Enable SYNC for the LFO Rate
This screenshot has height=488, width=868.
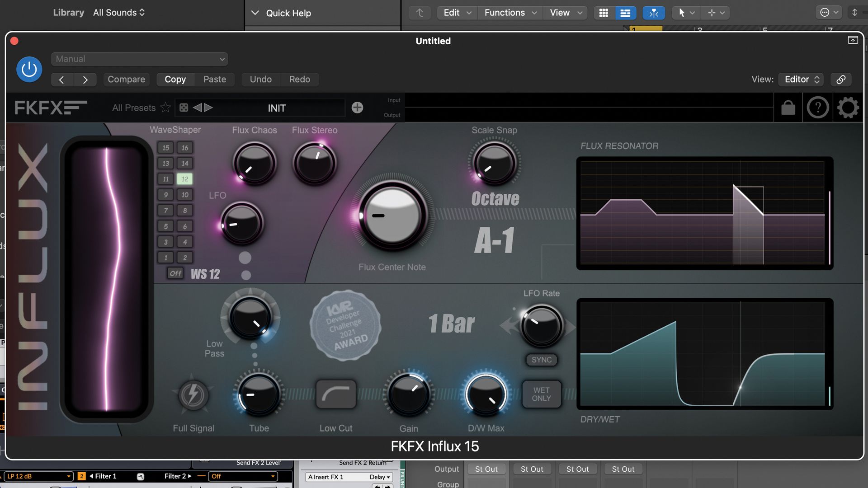[541, 360]
